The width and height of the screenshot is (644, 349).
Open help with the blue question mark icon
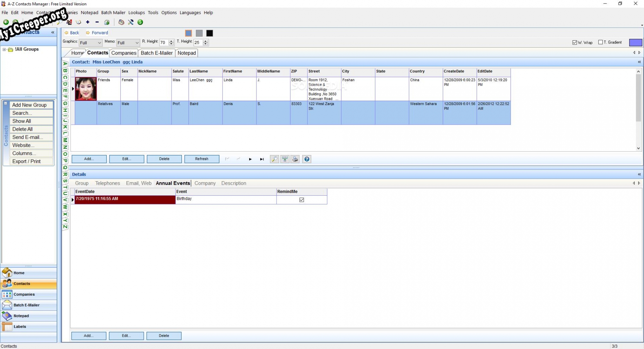307,159
